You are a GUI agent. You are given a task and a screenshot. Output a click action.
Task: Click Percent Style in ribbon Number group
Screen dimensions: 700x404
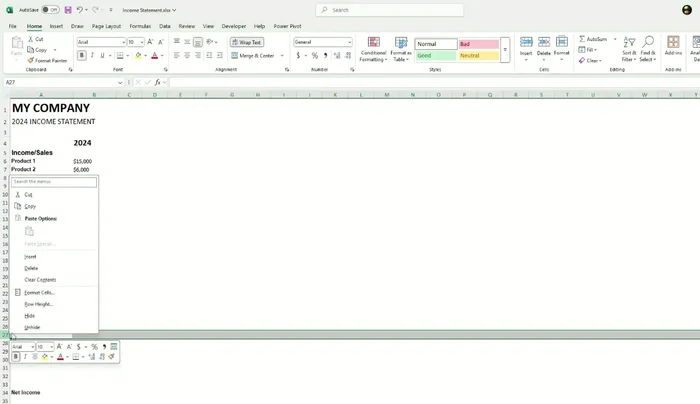point(315,55)
